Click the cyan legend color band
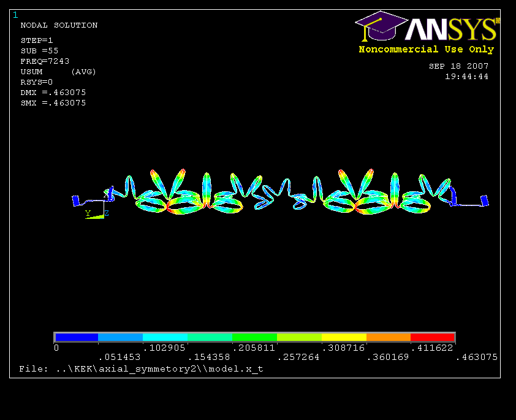 [165, 337]
